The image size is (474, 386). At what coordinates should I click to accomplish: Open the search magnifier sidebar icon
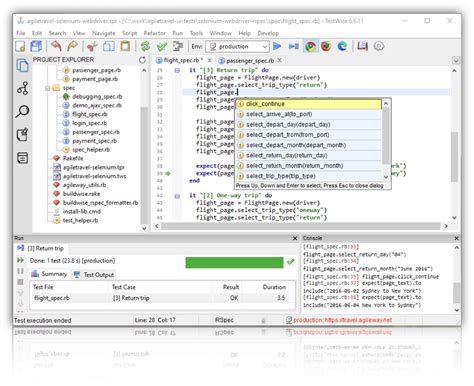22,112
